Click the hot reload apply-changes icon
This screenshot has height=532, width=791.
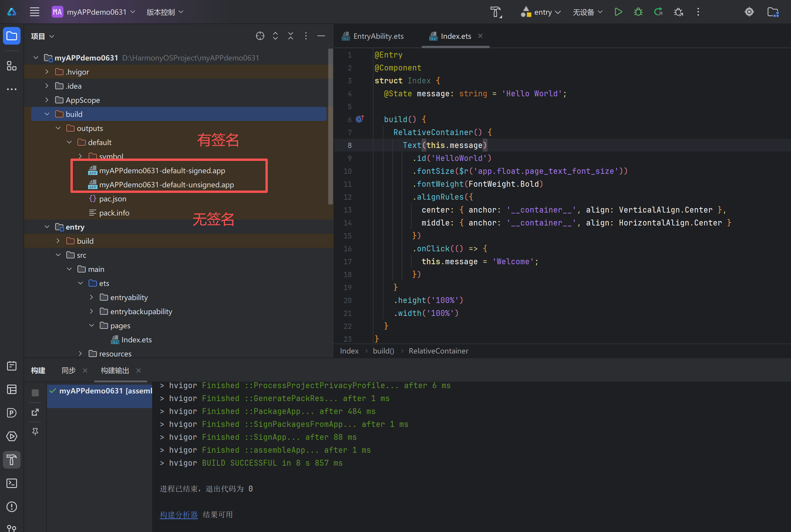(x=658, y=12)
